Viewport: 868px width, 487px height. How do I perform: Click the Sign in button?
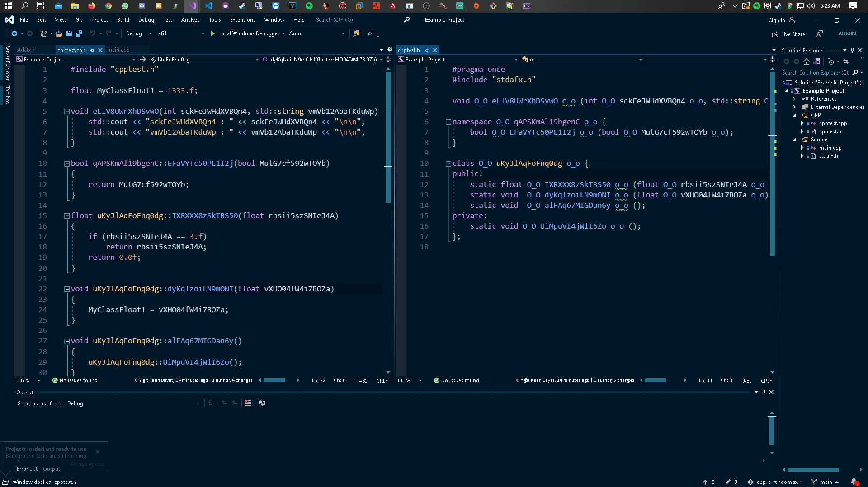tap(777, 20)
